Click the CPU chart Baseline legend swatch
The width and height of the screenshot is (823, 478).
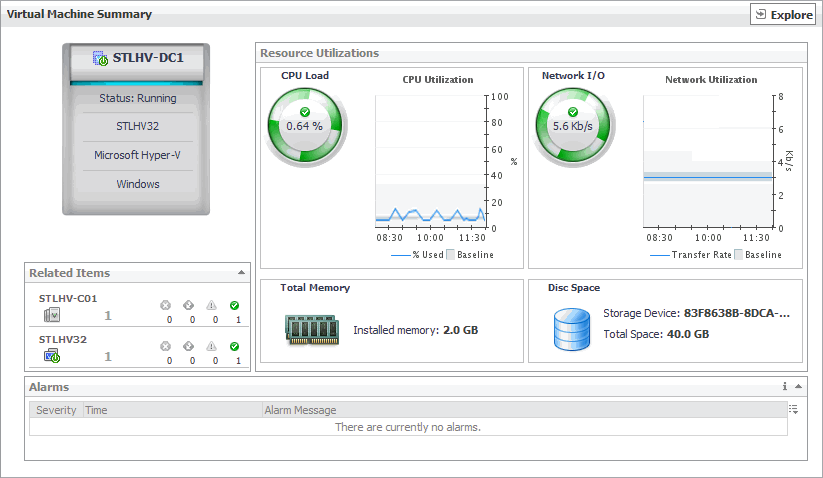450,254
